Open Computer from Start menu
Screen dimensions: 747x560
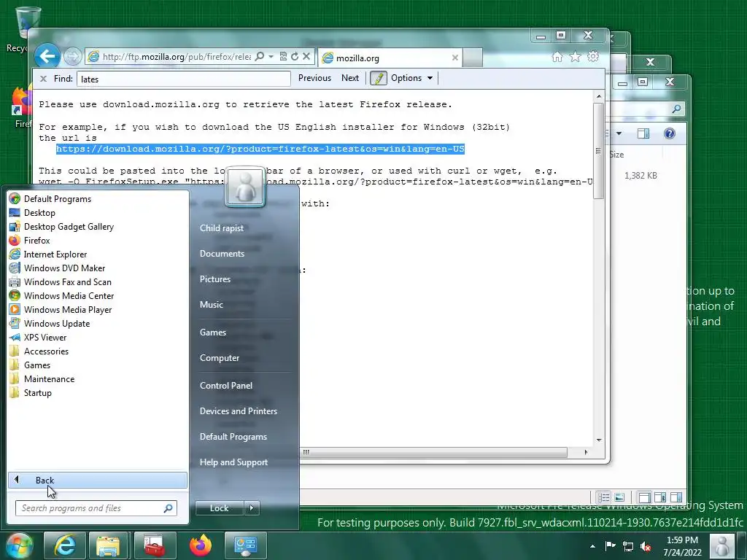click(219, 357)
